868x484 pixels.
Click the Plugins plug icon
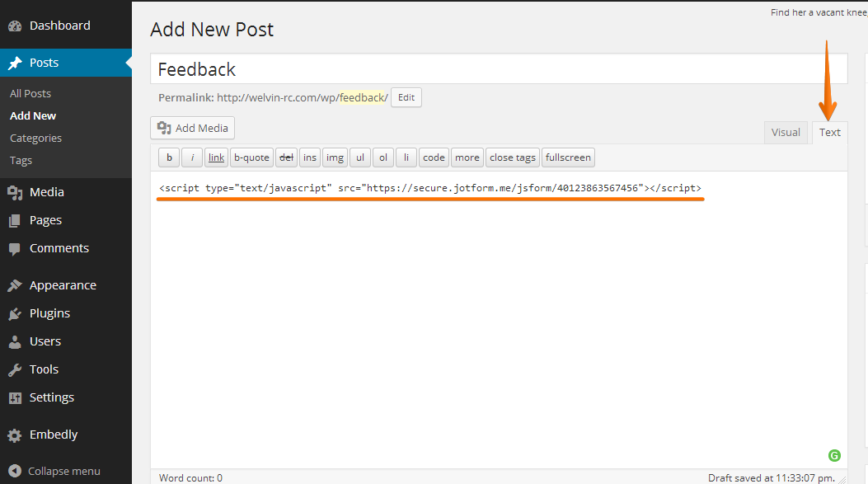coord(15,313)
